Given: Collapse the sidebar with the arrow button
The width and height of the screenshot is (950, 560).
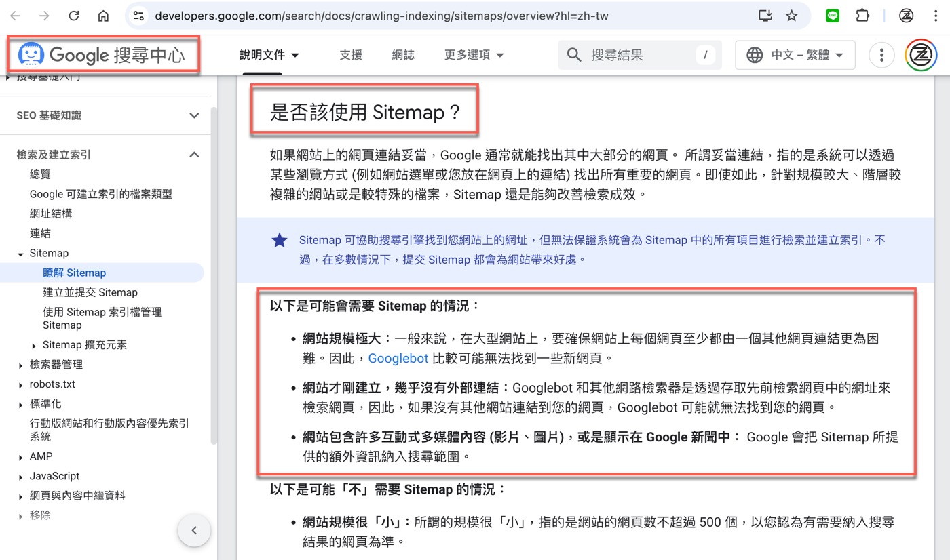Looking at the screenshot, I should [x=194, y=530].
